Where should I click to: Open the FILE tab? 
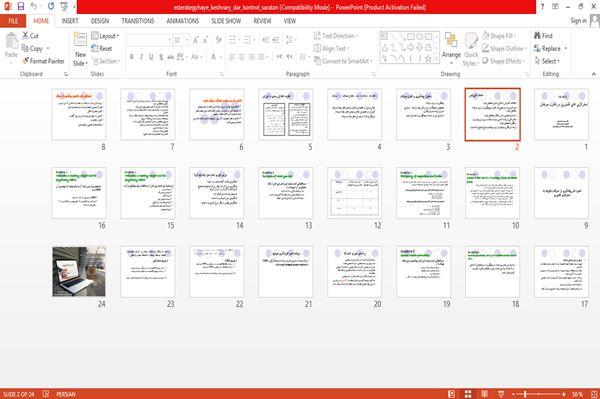[x=13, y=21]
